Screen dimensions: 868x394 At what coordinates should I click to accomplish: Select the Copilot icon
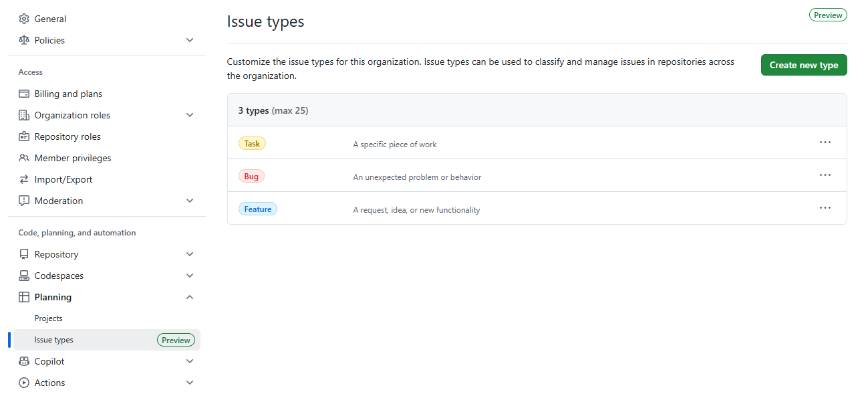coord(23,361)
